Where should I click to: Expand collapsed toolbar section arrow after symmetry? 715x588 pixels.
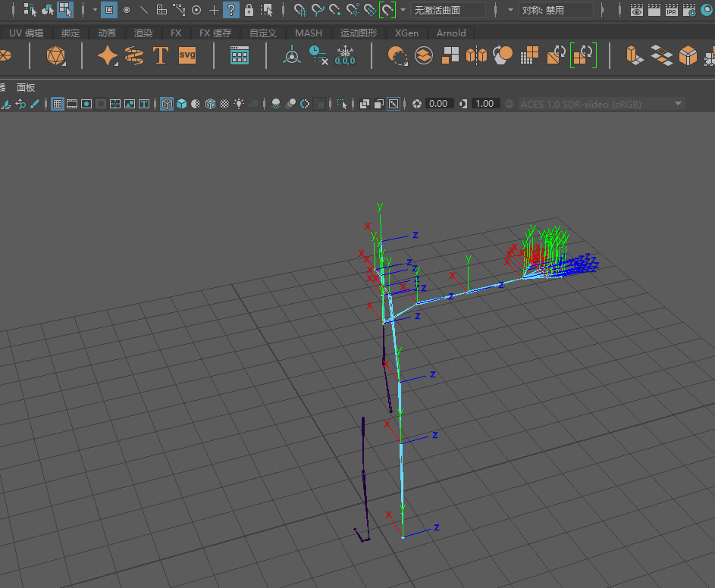pyautogui.click(x=603, y=10)
